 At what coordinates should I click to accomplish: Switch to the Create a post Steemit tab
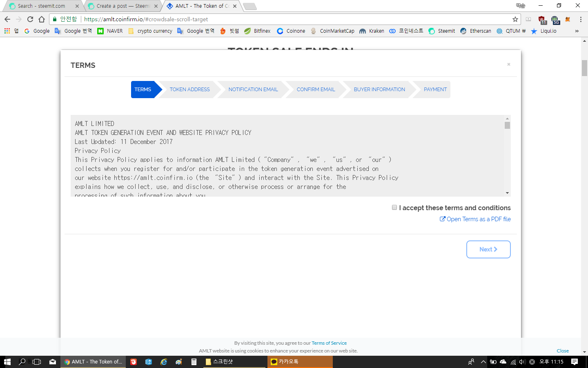coord(122,6)
